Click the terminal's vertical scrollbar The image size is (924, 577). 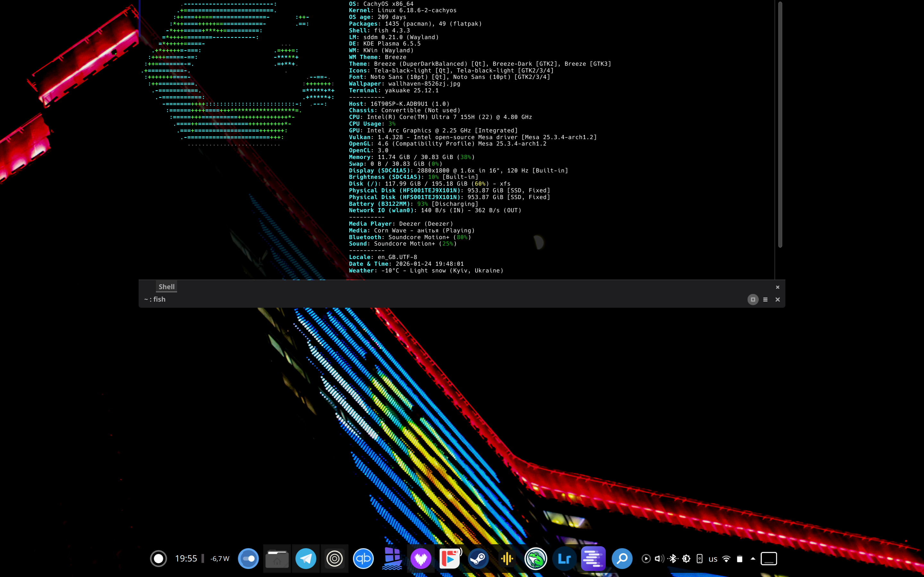(780, 124)
